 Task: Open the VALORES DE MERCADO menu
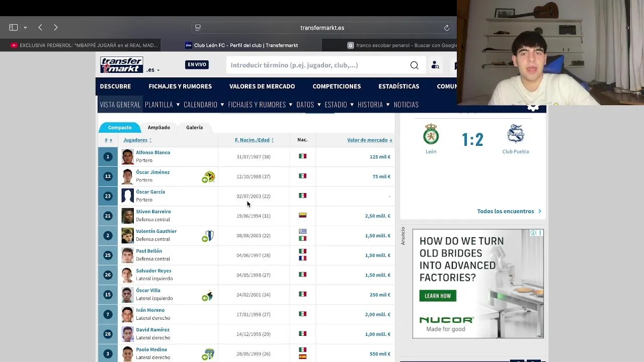tap(262, 86)
